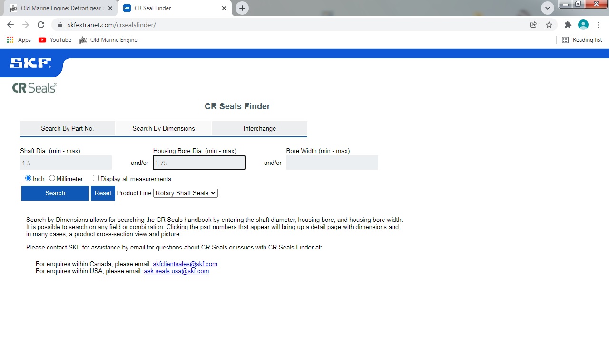The height and width of the screenshot is (364, 609).
Task: Click the Reset button
Action: [103, 193]
